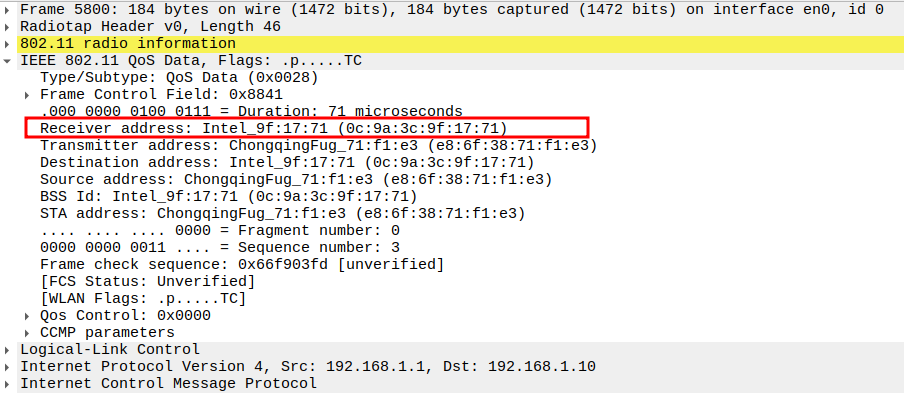
Task: Expand the Internet Control Message Protocol section
Action: (x=9, y=383)
